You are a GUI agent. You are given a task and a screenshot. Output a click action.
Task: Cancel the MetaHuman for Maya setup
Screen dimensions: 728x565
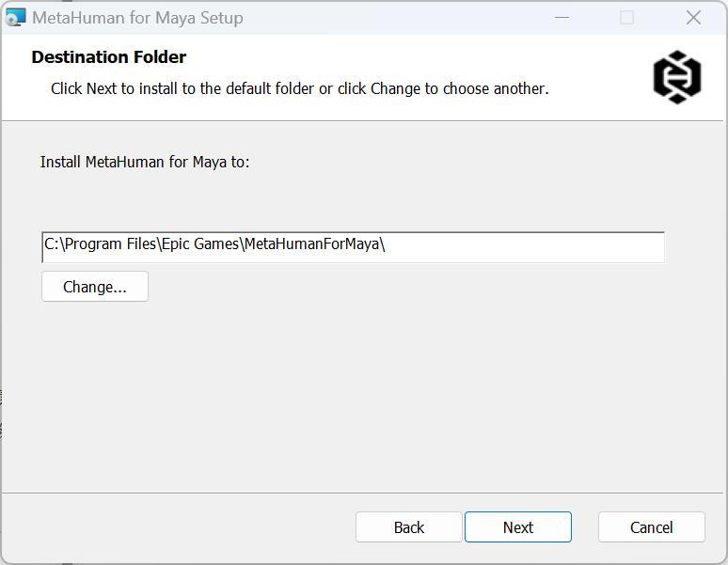pyautogui.click(x=651, y=527)
